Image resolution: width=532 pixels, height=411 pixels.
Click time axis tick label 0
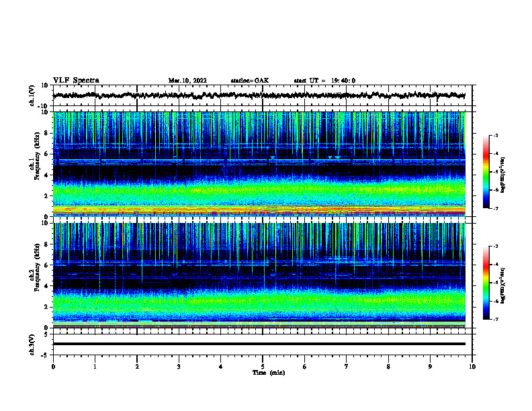(x=53, y=367)
